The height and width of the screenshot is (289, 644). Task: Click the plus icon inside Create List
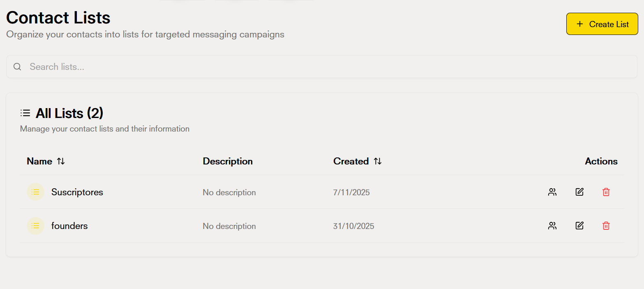pyautogui.click(x=580, y=24)
